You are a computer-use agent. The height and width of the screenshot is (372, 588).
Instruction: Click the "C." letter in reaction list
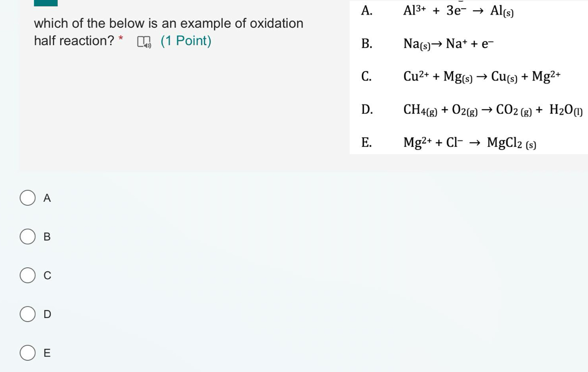(x=366, y=76)
